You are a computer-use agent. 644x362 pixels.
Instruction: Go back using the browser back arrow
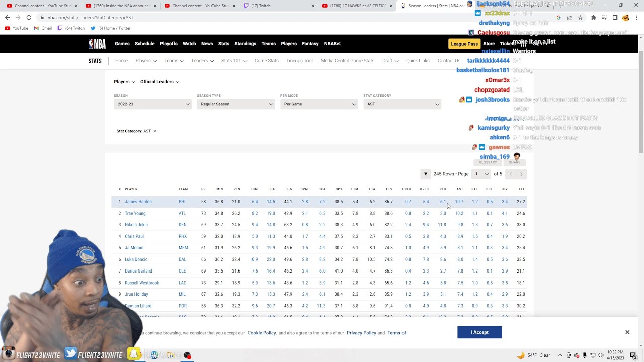pyautogui.click(x=7, y=17)
